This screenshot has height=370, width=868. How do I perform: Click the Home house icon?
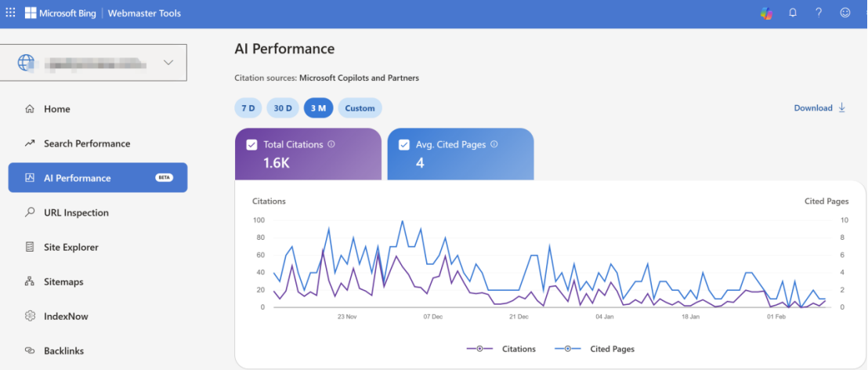[30, 109]
